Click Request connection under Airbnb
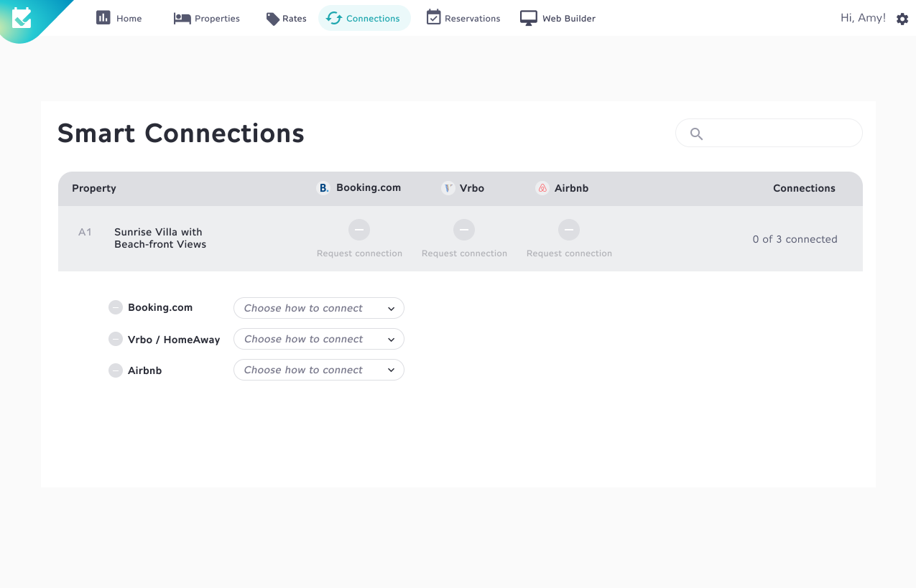 click(x=569, y=253)
